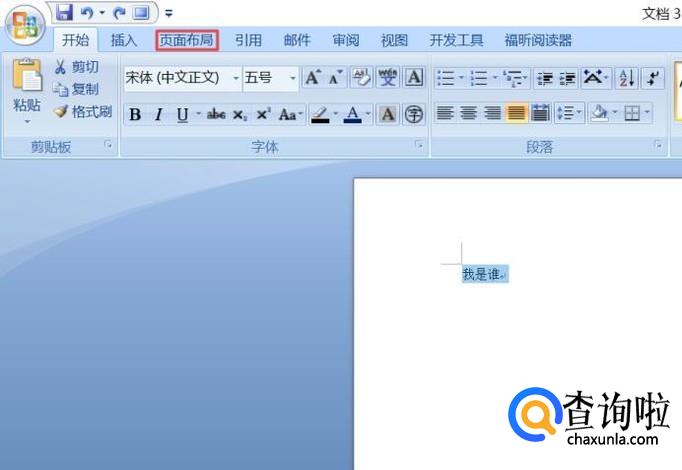Screen dimensions: 682x470
Task: Expand the 粘贴 options arrow
Action: (27, 122)
